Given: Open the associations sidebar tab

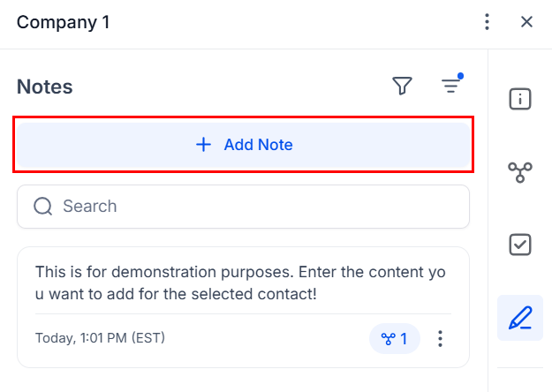Looking at the screenshot, I should click(x=520, y=172).
